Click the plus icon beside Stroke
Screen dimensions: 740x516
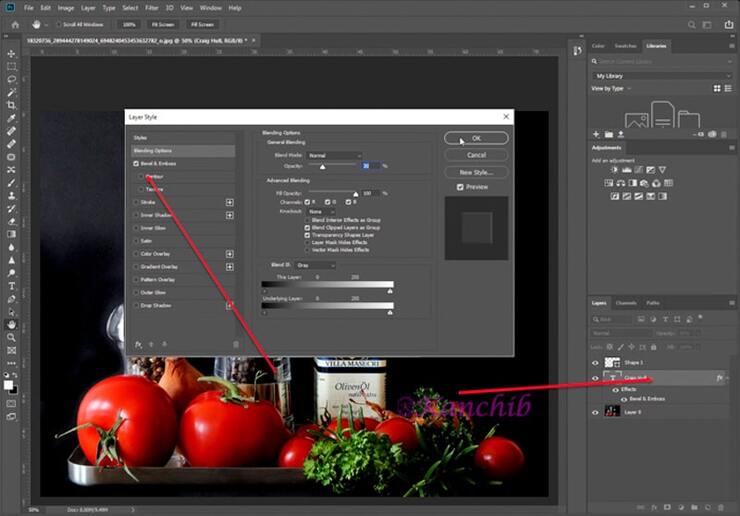(x=229, y=202)
